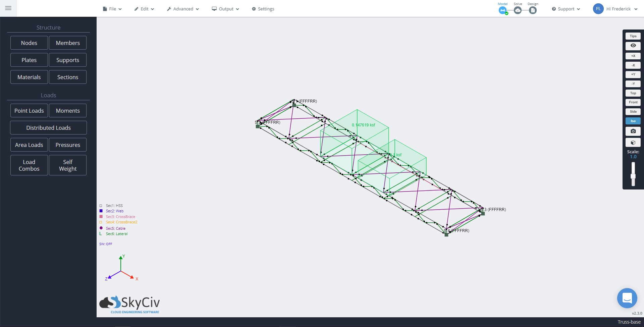The image size is (644, 327).
Task: Take a screenshot with the camera icon
Action: 633,131
